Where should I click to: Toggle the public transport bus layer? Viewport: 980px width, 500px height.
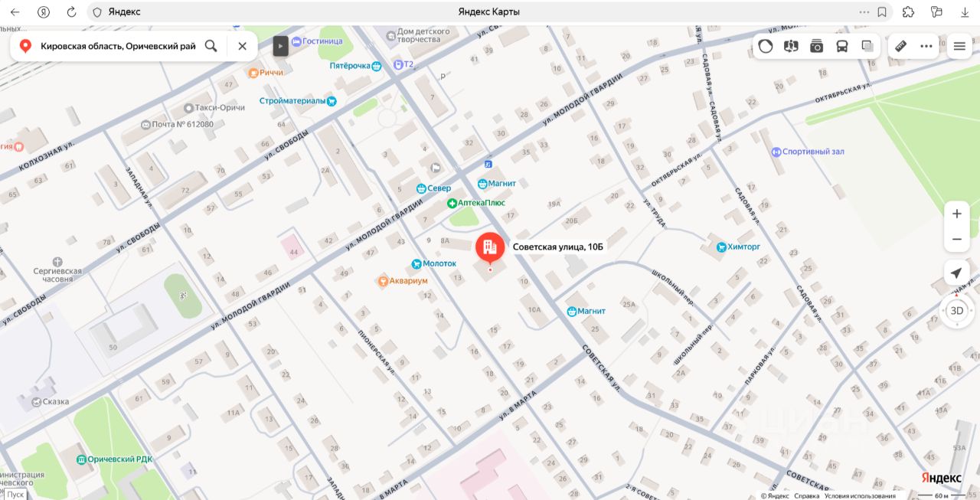(x=842, y=46)
